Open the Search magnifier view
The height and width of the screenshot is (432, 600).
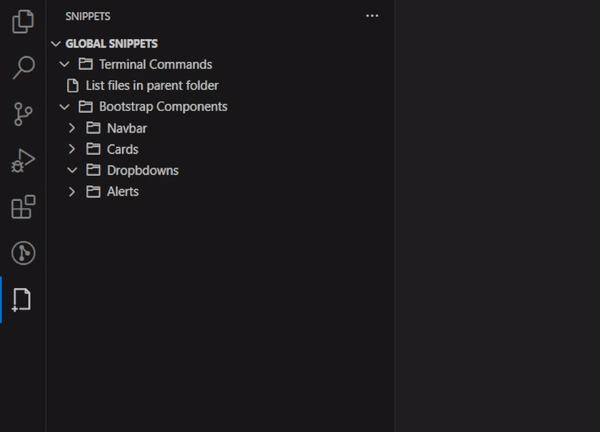(23, 68)
